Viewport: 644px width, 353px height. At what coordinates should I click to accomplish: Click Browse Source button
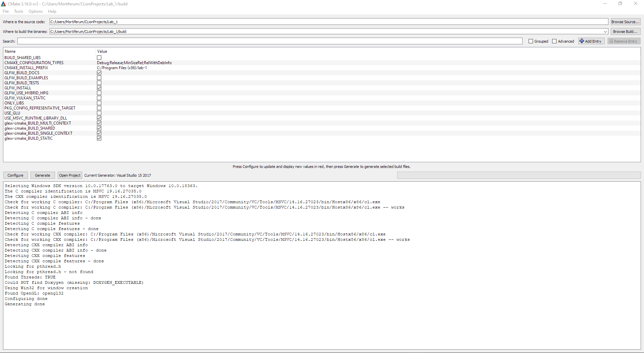(x=625, y=21)
